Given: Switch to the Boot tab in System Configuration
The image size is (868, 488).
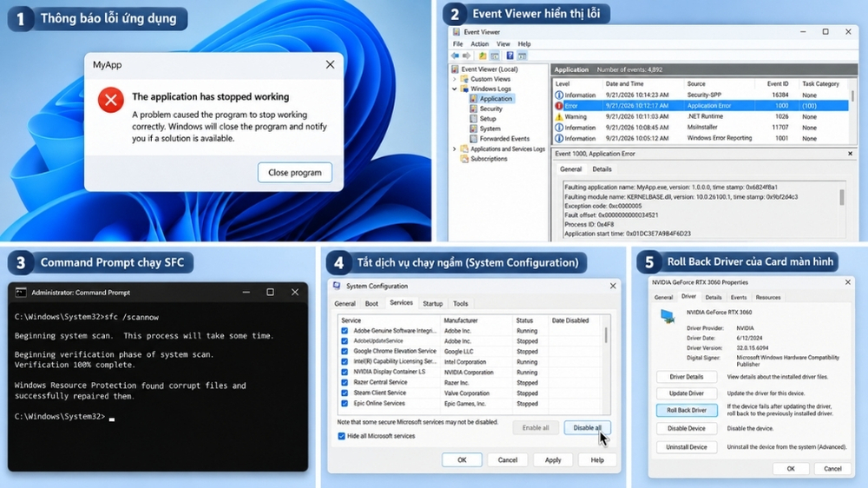Looking at the screenshot, I should coord(372,304).
